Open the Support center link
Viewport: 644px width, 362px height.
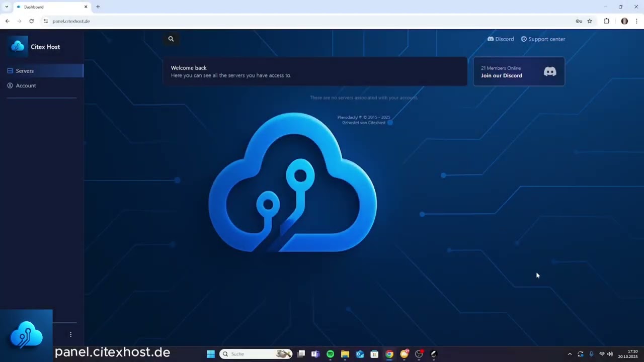pos(543,39)
